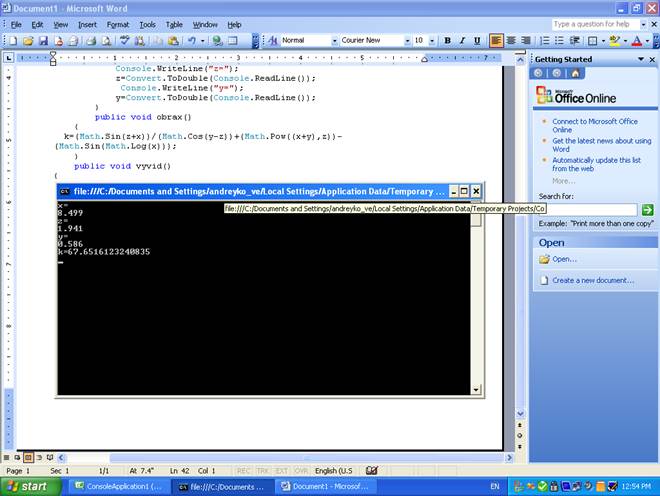This screenshot has height=496, width=660.
Task: Go back in Getting Started pane
Action: point(538,73)
